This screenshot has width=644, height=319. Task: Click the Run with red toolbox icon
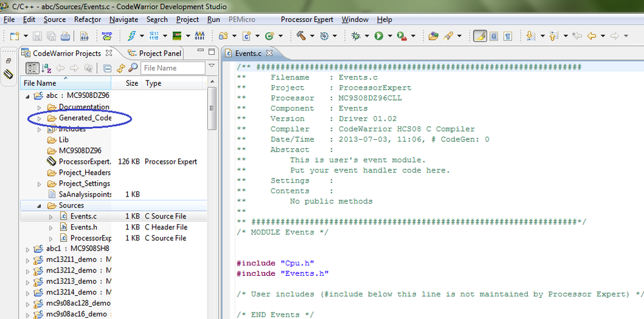pyautogui.click(x=401, y=36)
